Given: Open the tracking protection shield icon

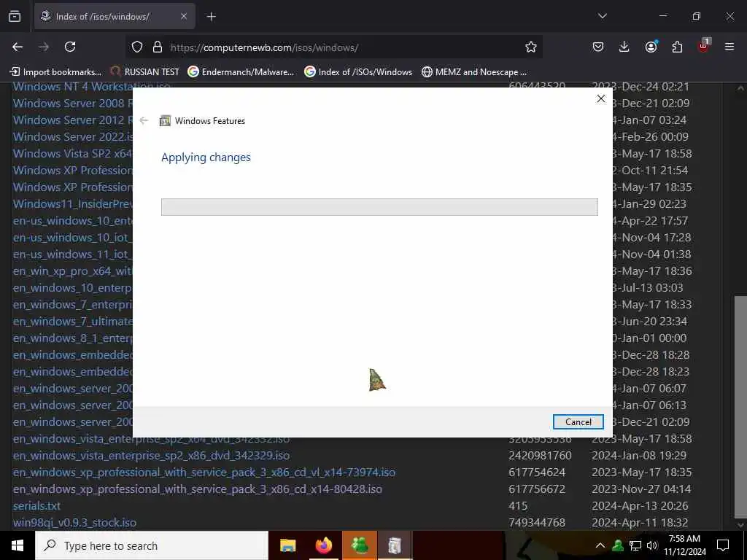Looking at the screenshot, I should click(x=137, y=47).
